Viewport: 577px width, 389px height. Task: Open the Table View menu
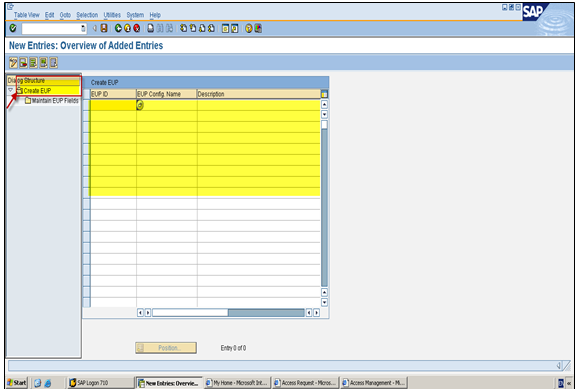(x=26, y=15)
